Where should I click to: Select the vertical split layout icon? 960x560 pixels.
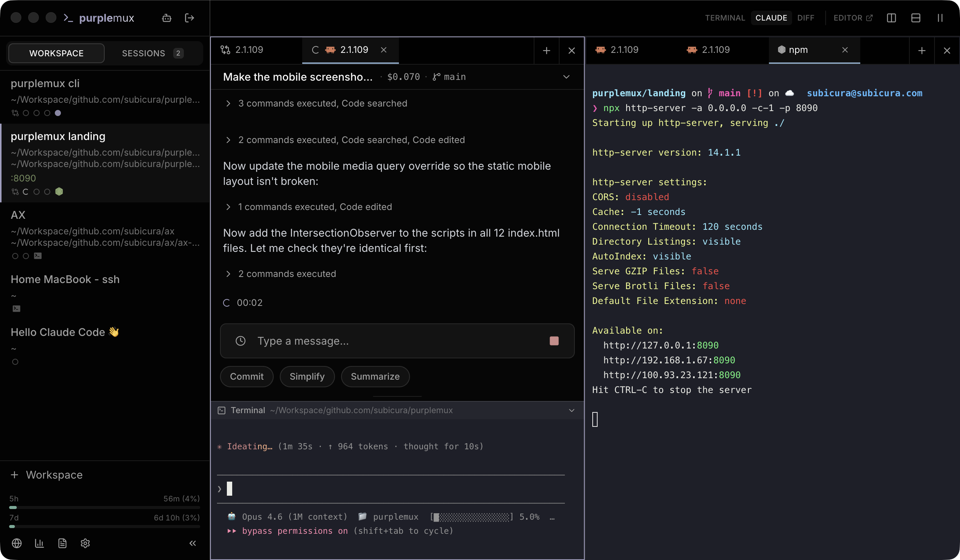coord(891,18)
